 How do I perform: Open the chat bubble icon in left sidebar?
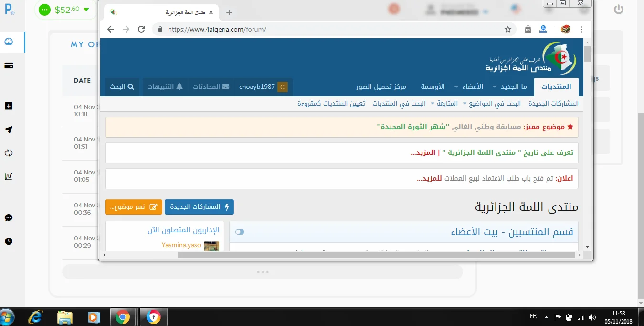tap(9, 218)
